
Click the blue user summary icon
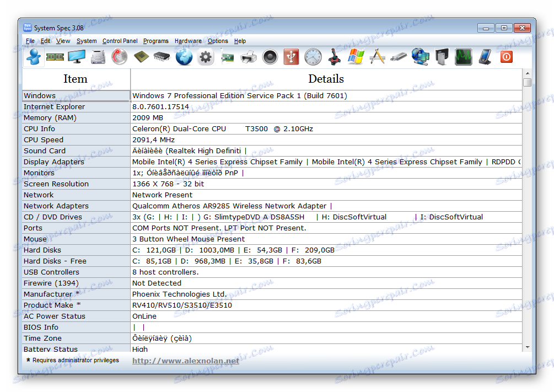(x=34, y=57)
